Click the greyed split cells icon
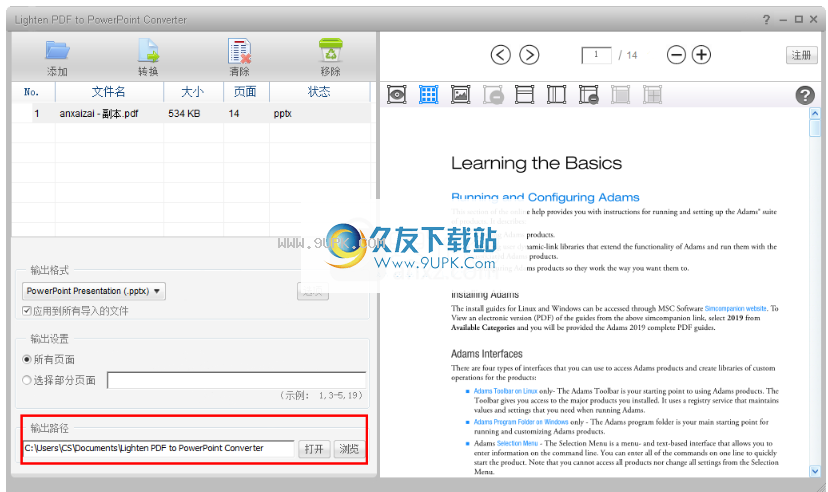 coord(652,95)
